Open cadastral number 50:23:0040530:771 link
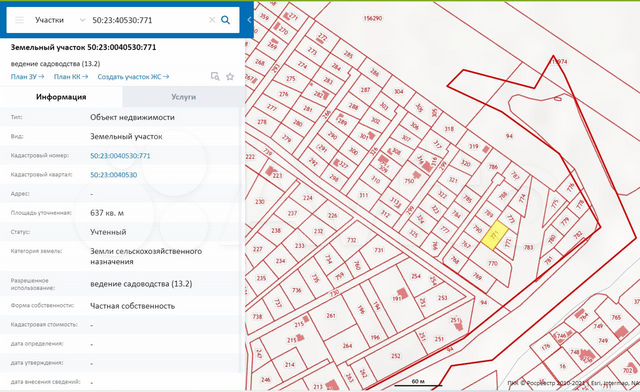This screenshot has height=392, width=640. (120, 156)
